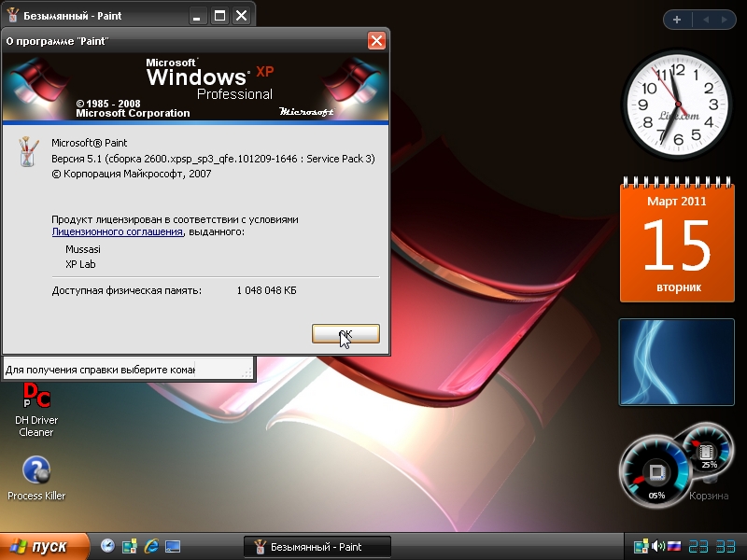
Task: Add a gadget with sidebar plus button
Action: tap(676, 20)
